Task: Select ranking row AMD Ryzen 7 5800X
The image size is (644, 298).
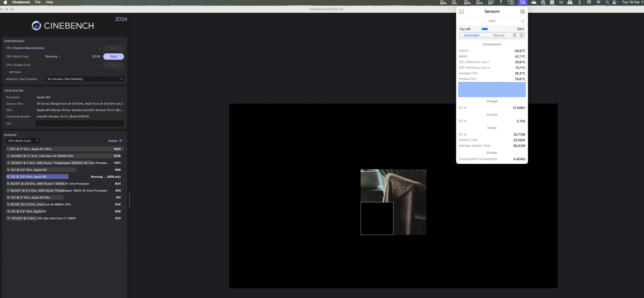Action: 65,184
